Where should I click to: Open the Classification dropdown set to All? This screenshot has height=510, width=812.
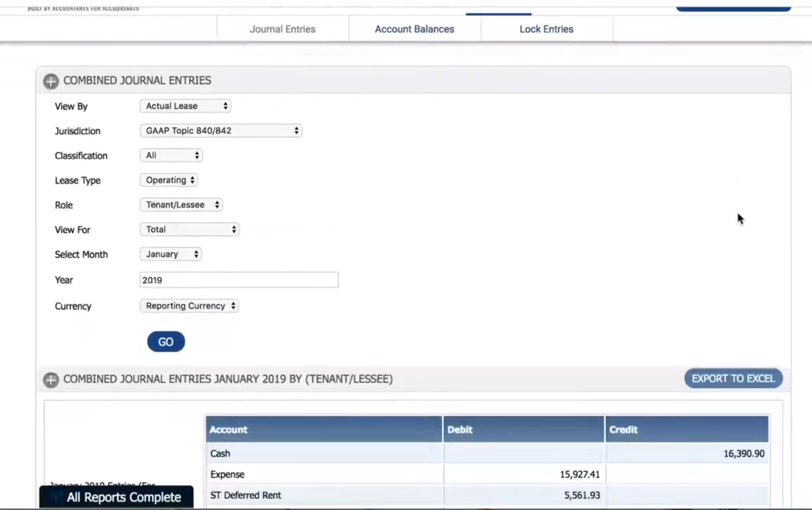[x=171, y=155]
